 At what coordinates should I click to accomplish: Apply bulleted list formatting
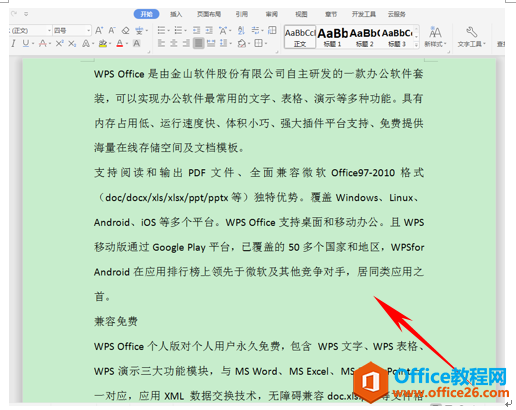161,31
